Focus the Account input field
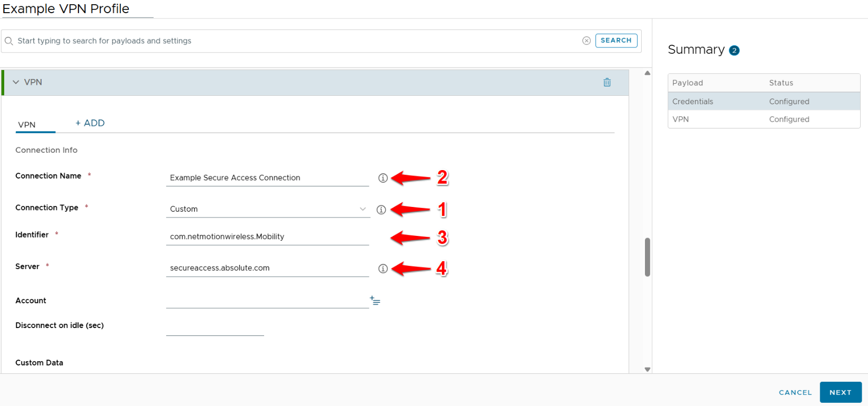This screenshot has height=406, width=868. [267, 301]
